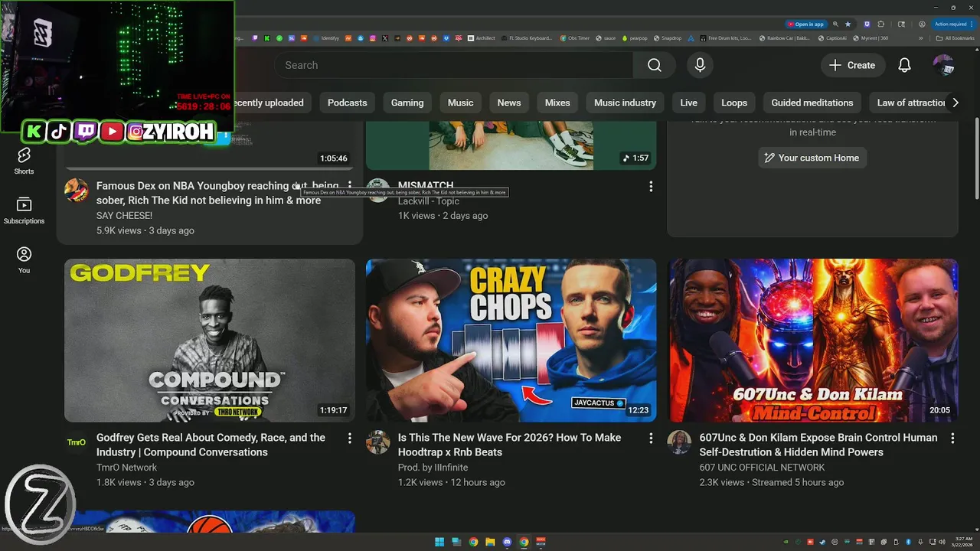980x551 pixels.
Task: Open the Obs Timer bookmark
Action: (575, 37)
